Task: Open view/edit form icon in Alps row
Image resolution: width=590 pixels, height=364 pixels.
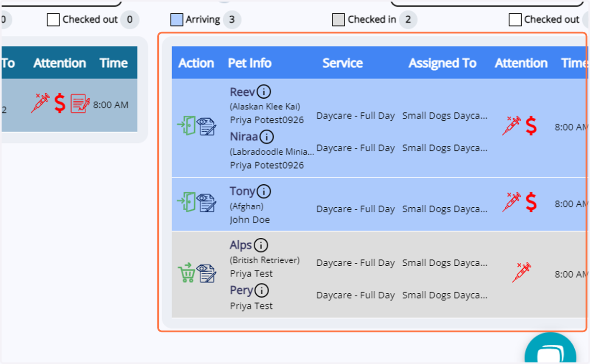Action: tap(206, 273)
